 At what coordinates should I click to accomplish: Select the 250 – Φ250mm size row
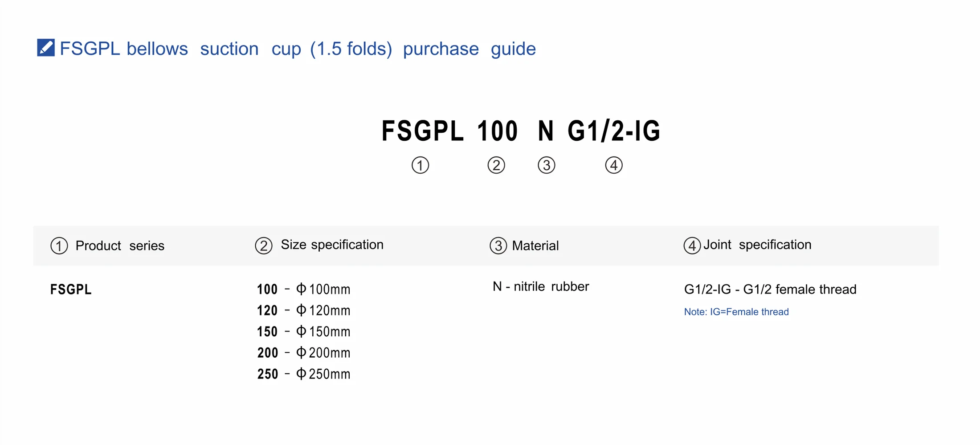pos(304,374)
